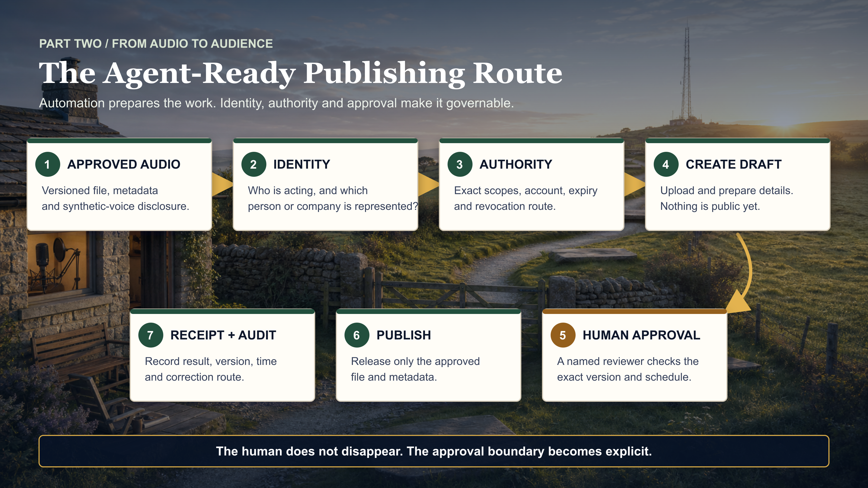
Task: Select the AUTHORITY card heading
Action: coord(516,164)
